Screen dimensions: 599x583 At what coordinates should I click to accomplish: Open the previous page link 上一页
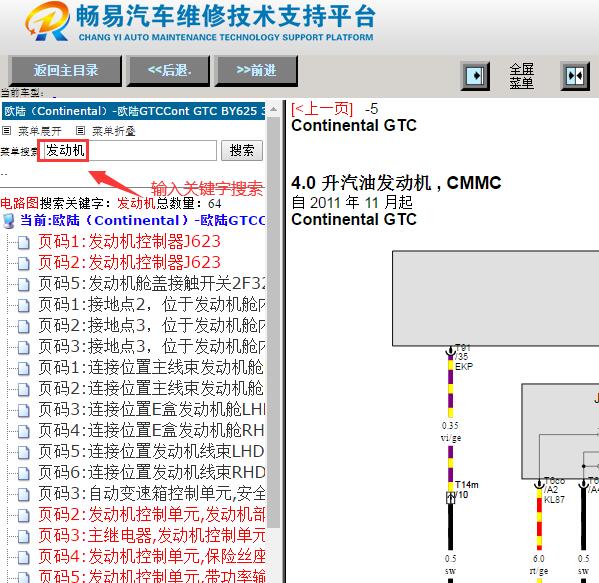click(x=322, y=109)
